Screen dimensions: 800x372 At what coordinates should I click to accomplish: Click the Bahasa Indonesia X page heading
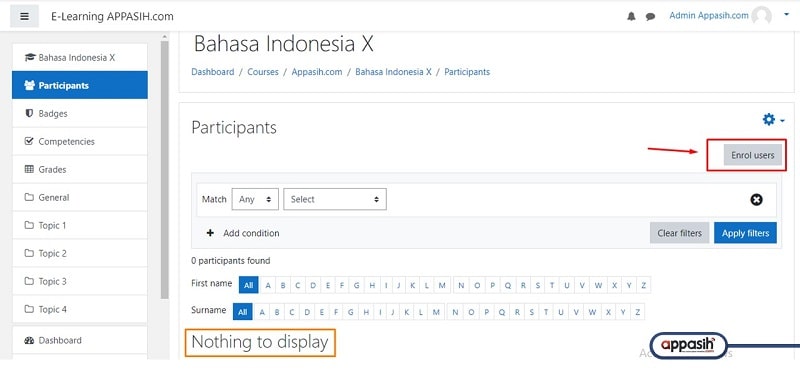(284, 44)
